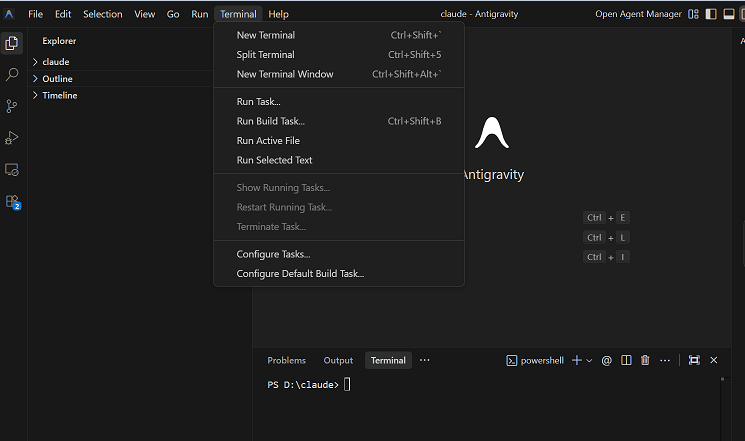Open the Extensions view with badge 2
745x441 pixels.
pos(12,202)
